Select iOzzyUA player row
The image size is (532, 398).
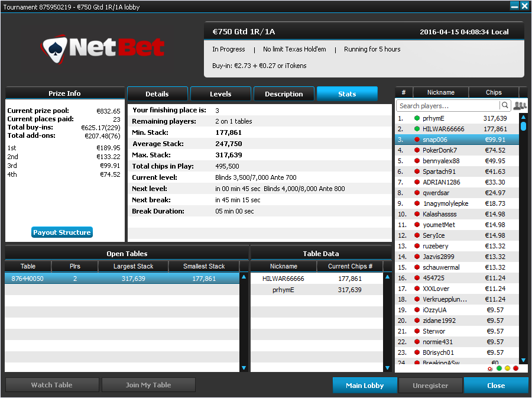(x=457, y=310)
